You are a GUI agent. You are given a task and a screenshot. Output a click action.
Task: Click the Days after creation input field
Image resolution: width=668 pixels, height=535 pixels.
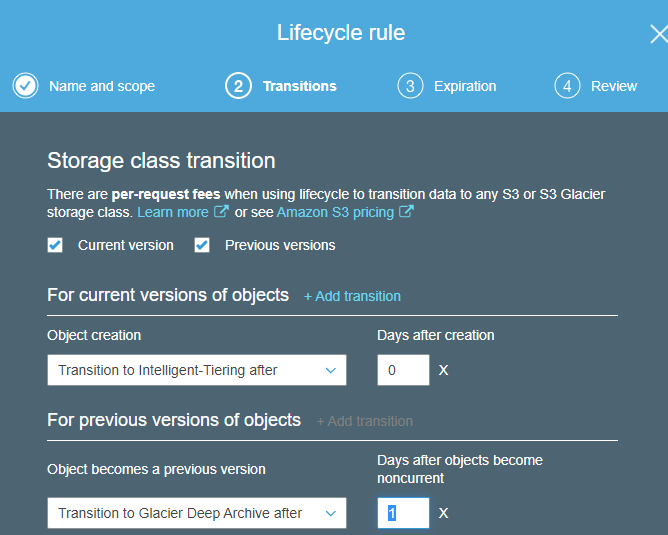pyautogui.click(x=403, y=370)
